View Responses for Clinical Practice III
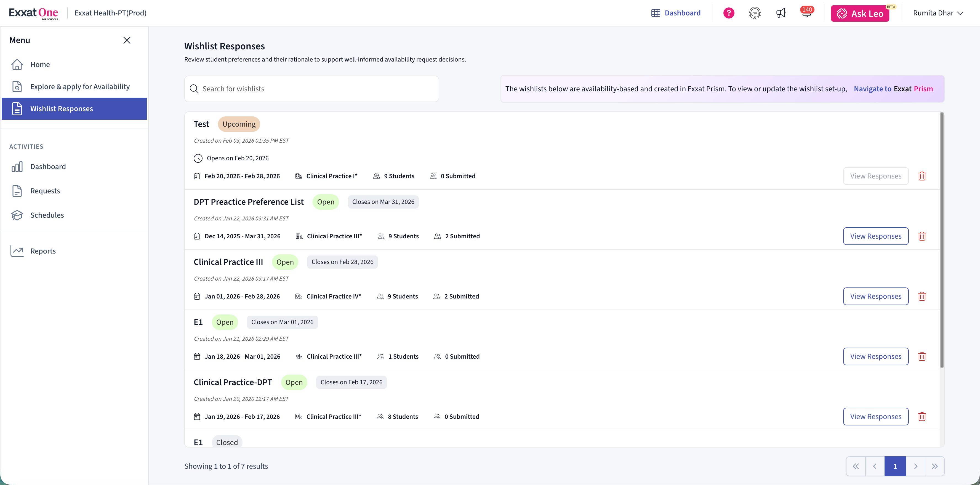 875,296
